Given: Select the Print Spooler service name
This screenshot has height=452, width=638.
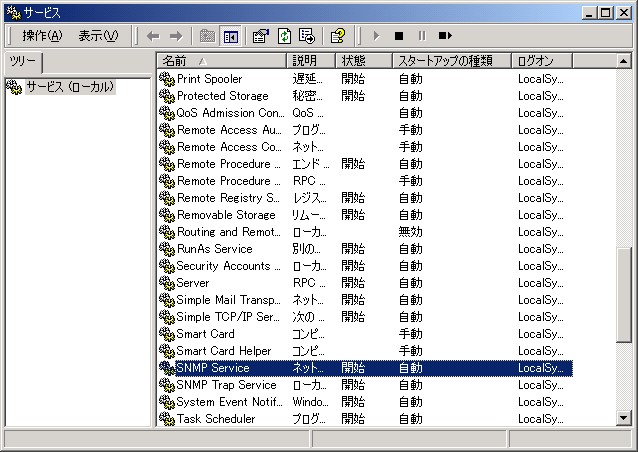Looking at the screenshot, I should click(x=210, y=79).
